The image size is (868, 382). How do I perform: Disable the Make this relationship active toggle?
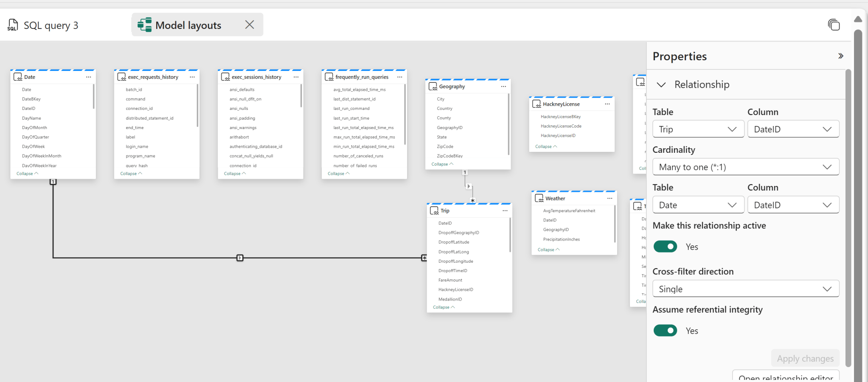(665, 246)
